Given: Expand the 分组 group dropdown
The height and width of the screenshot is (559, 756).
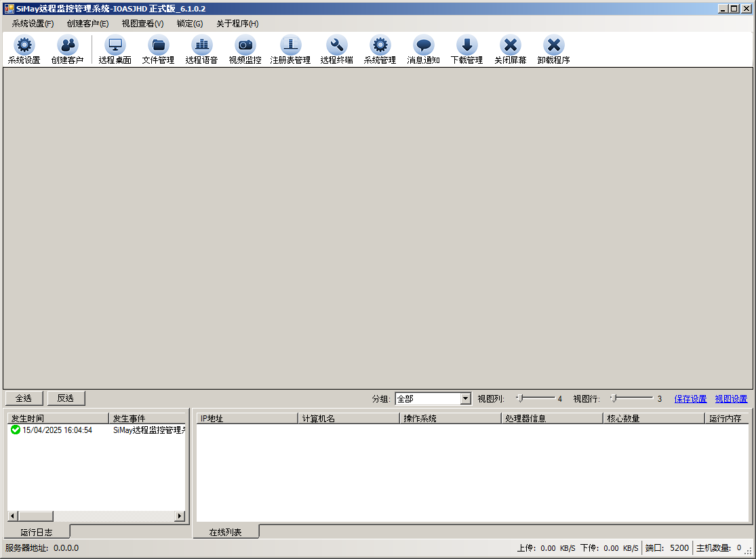Looking at the screenshot, I should click(465, 399).
